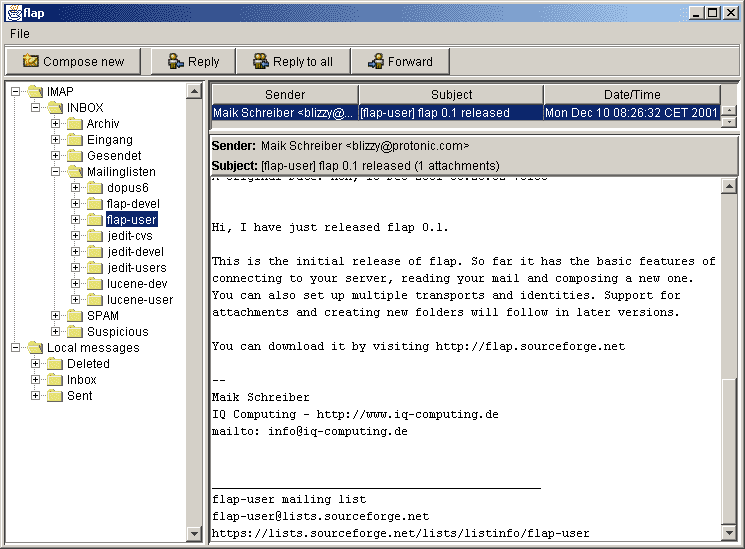
Task: Open the File menu
Action: pyautogui.click(x=20, y=34)
